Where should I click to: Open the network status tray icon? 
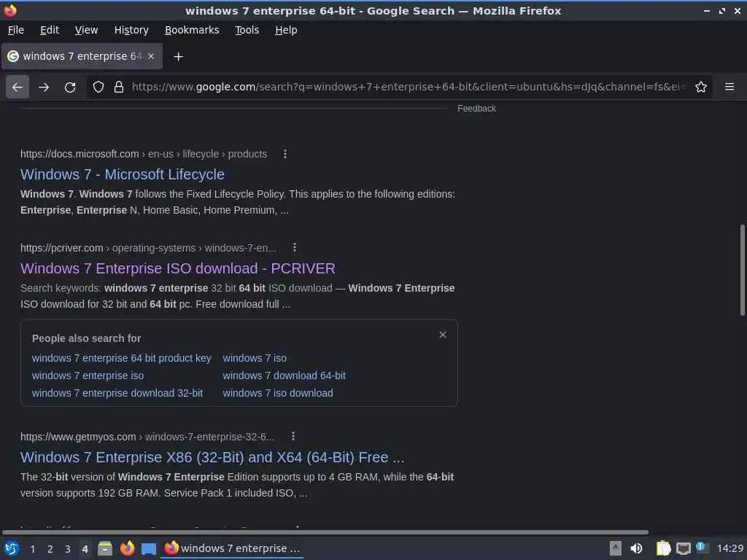click(x=683, y=548)
